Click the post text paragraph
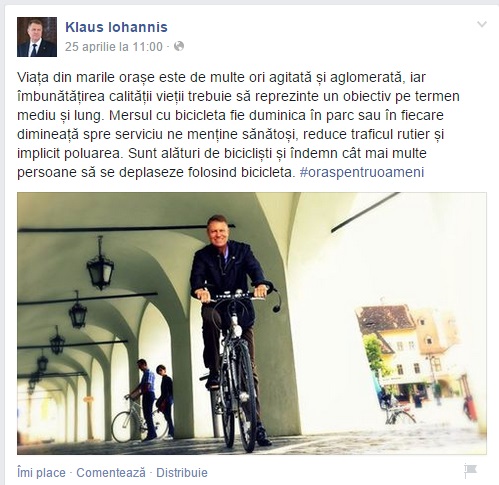Screen dimensions: 499x485 click(238, 125)
